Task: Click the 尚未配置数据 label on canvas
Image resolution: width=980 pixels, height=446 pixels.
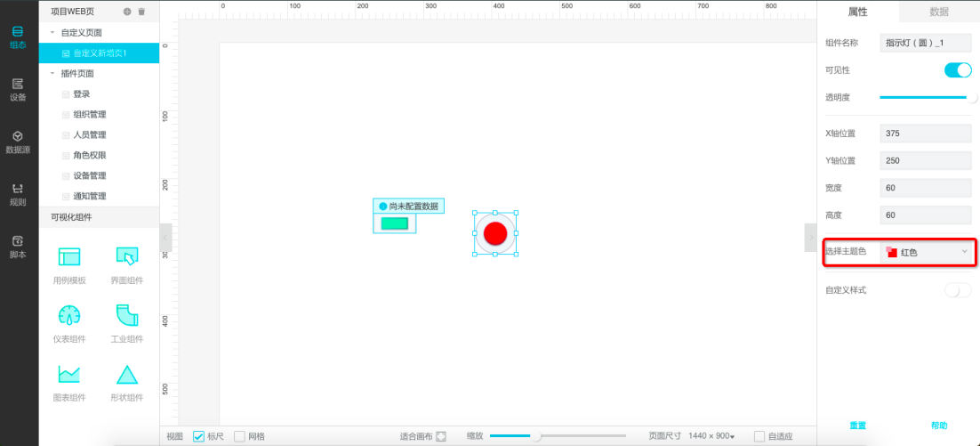Action: pos(414,207)
